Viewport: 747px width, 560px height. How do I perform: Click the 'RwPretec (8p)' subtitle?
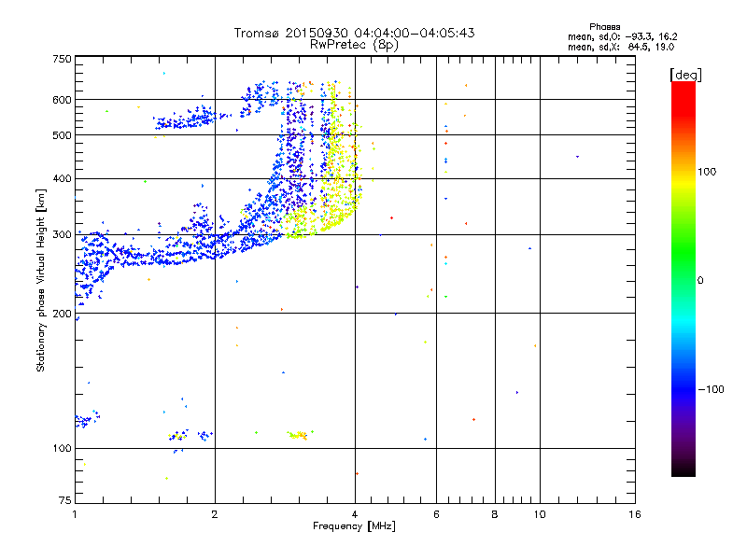tap(354, 45)
